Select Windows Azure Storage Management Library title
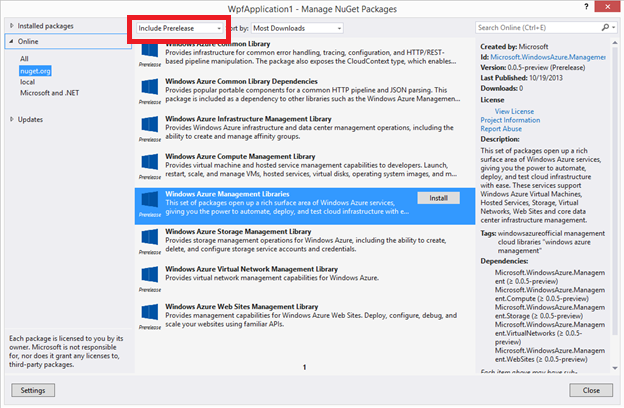This screenshot has width=624, height=408. coord(238,231)
